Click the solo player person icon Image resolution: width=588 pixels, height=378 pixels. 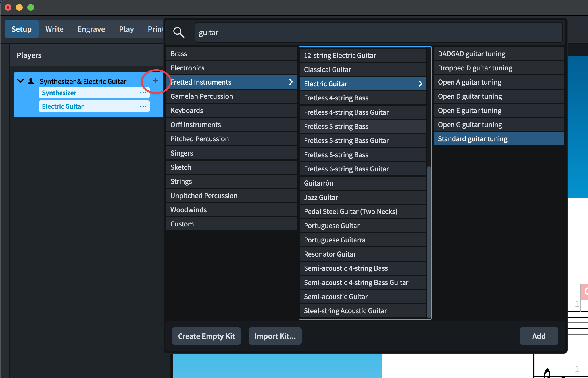click(31, 81)
